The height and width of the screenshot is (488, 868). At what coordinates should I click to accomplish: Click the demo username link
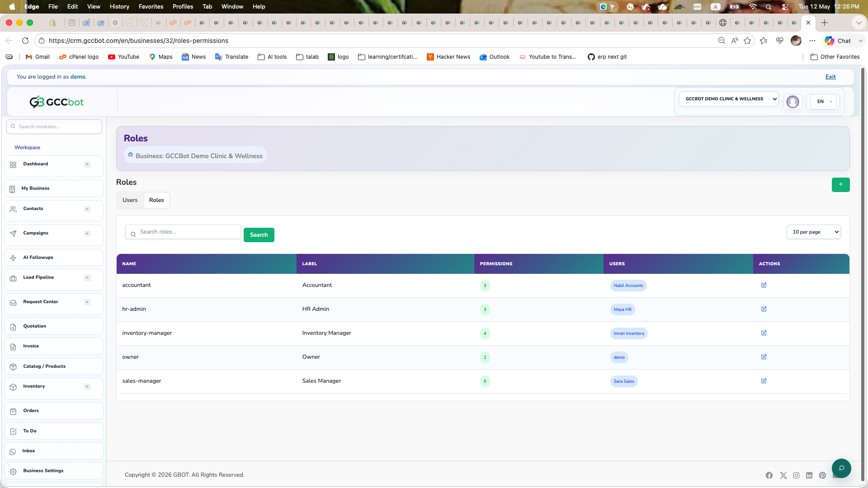point(78,77)
